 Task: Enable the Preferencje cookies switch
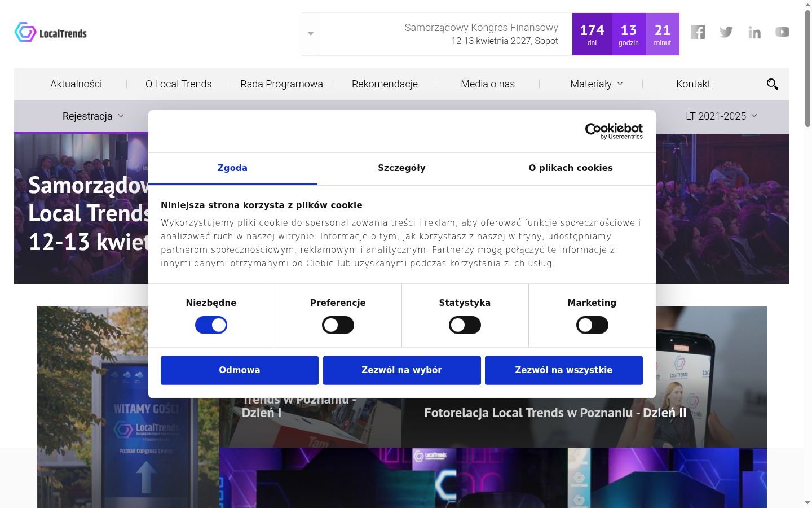pos(338,325)
